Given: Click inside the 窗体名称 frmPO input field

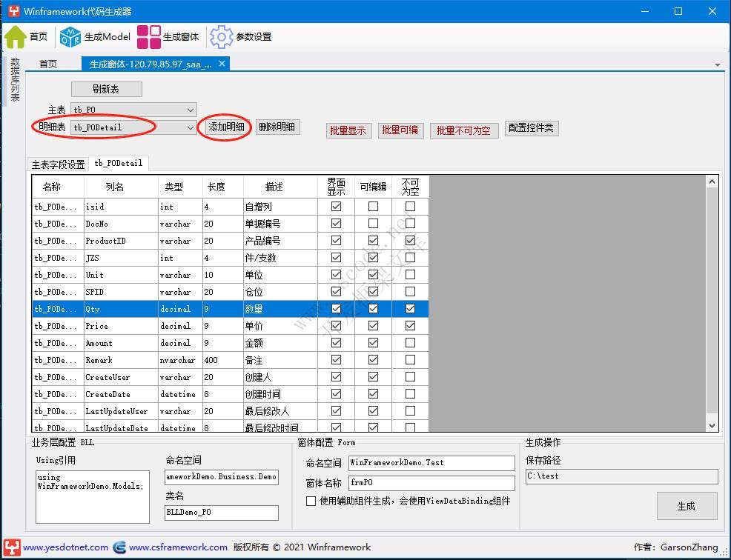Looking at the screenshot, I should coord(430,483).
